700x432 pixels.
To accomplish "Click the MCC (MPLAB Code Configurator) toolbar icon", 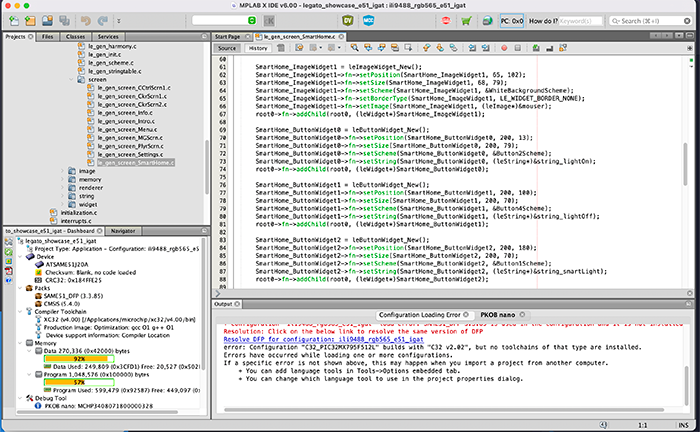I will tap(371, 20).
